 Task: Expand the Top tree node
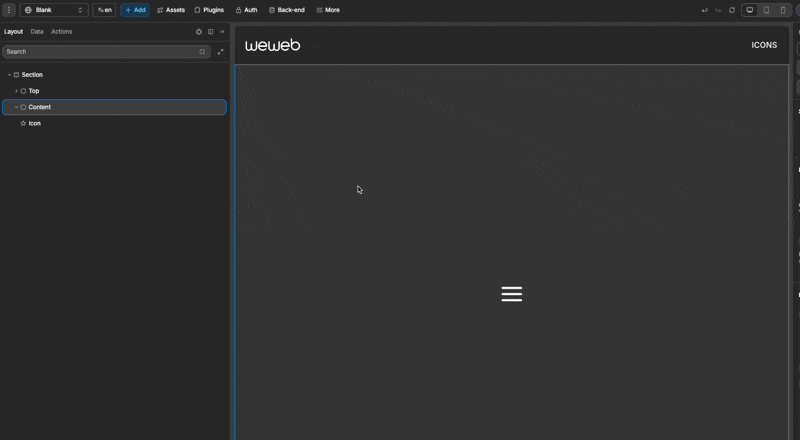click(x=16, y=91)
